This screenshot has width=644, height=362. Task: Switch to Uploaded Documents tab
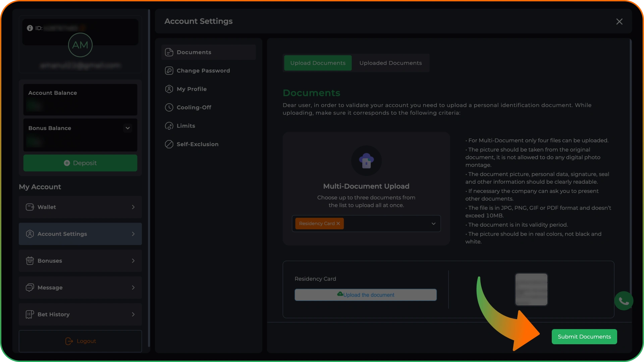click(390, 63)
